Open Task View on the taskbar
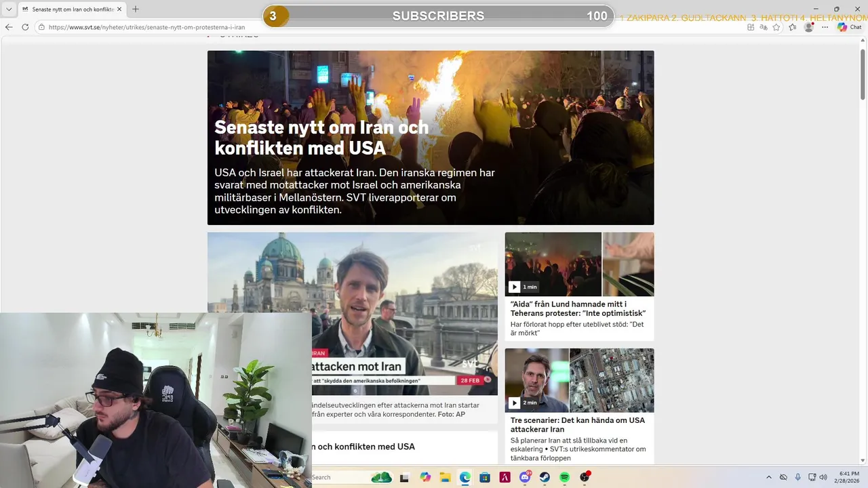868x488 pixels. click(404, 477)
